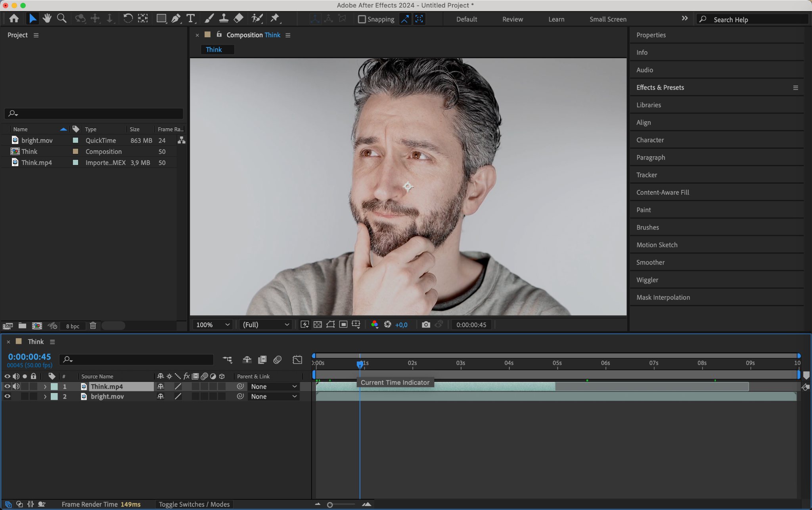Select the Pen tool

[x=176, y=19]
